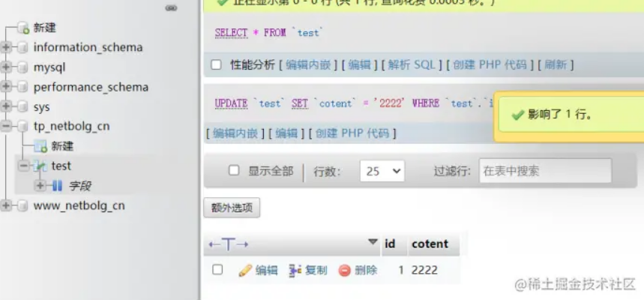This screenshot has height=300, width=644.
Task: Click the 额外选项 button
Action: point(232,208)
